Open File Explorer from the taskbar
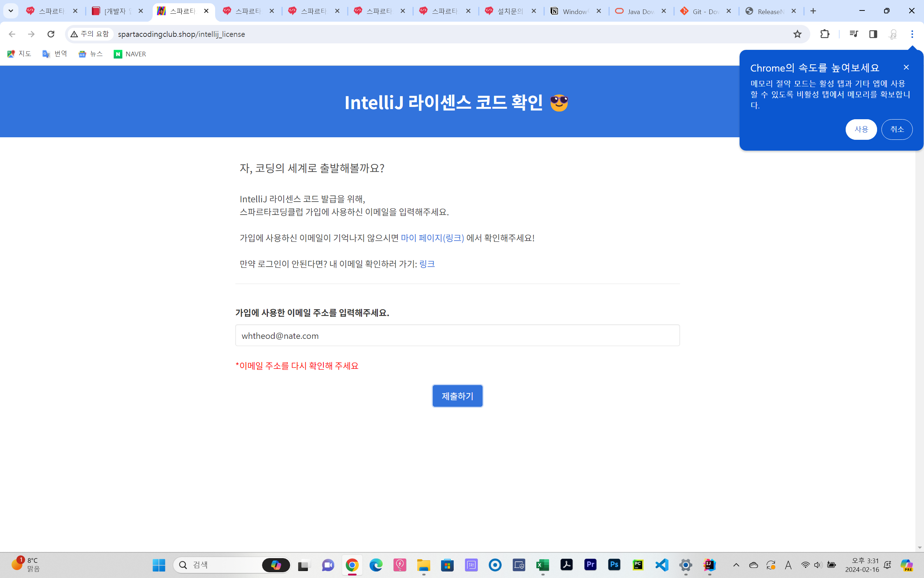Image resolution: width=924 pixels, height=578 pixels. (423, 565)
